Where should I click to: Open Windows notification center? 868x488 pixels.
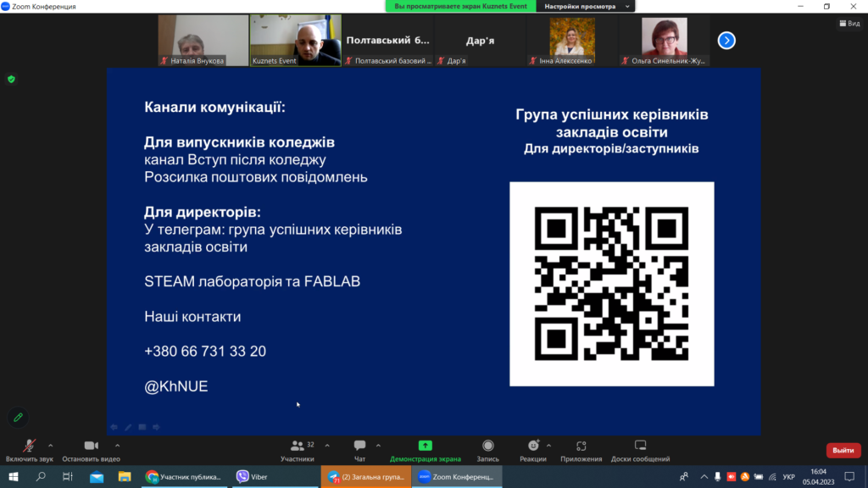click(849, 476)
